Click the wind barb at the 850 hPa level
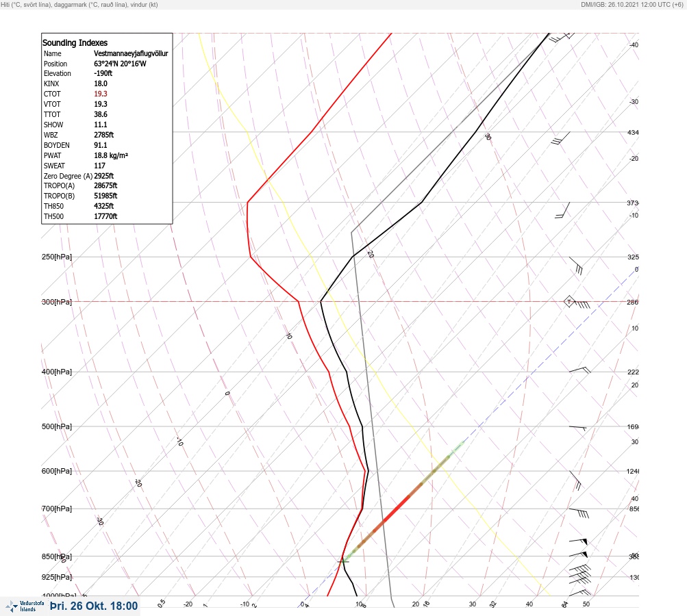This screenshot has width=687, height=616. point(578,554)
